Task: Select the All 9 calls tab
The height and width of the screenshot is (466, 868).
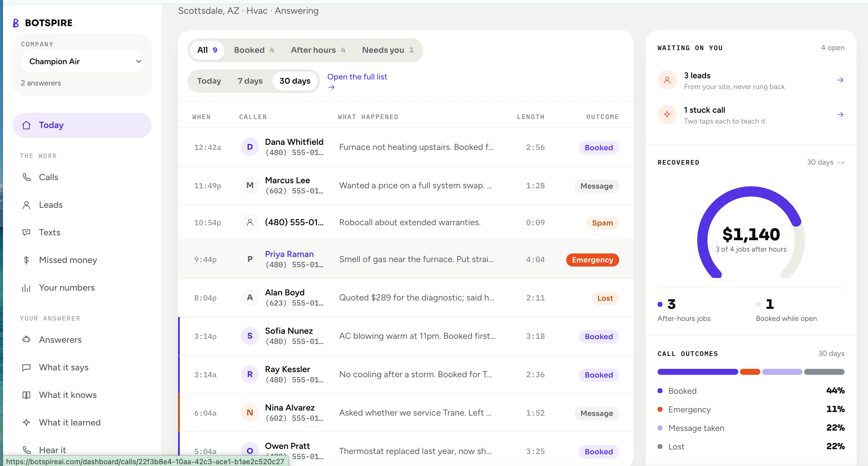Action: [207, 50]
